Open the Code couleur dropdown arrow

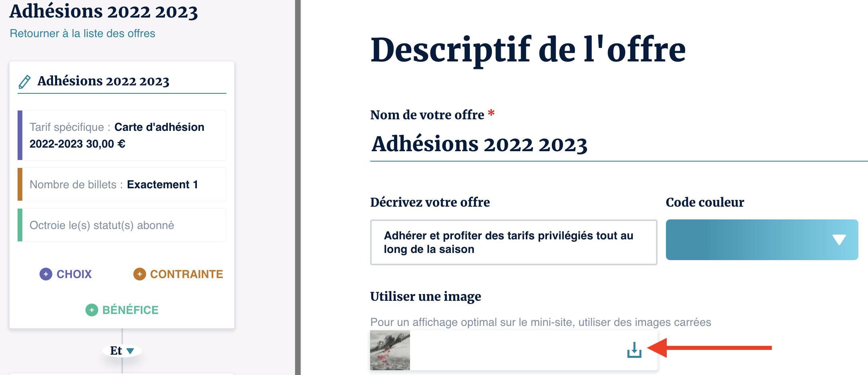[x=839, y=240]
